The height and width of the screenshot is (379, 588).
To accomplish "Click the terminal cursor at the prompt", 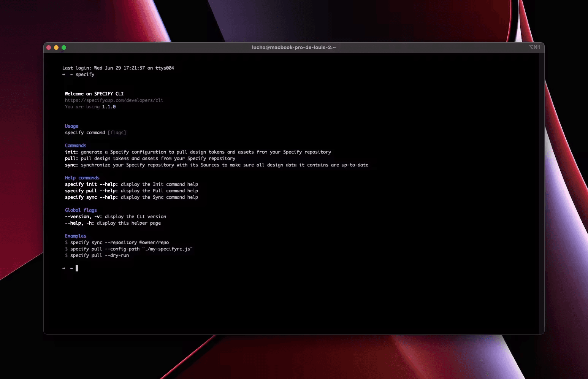I will coord(77,268).
